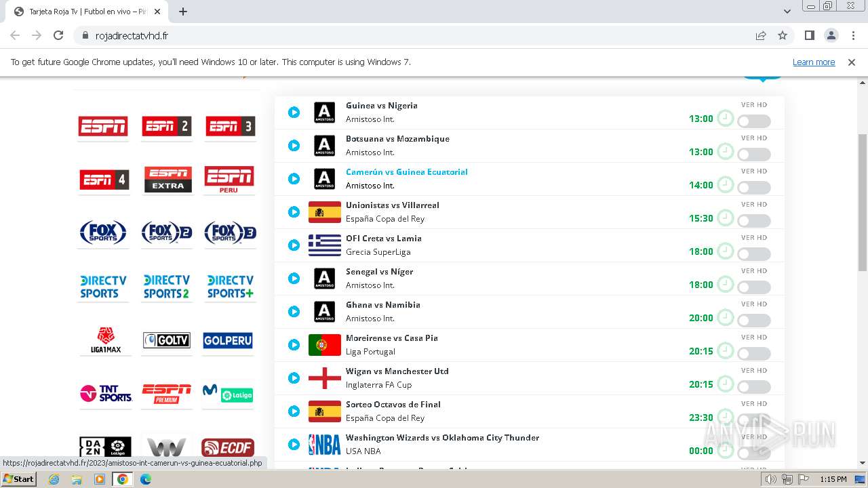Click the play icon for Wigan vs Manchester Utd

pos(294,378)
